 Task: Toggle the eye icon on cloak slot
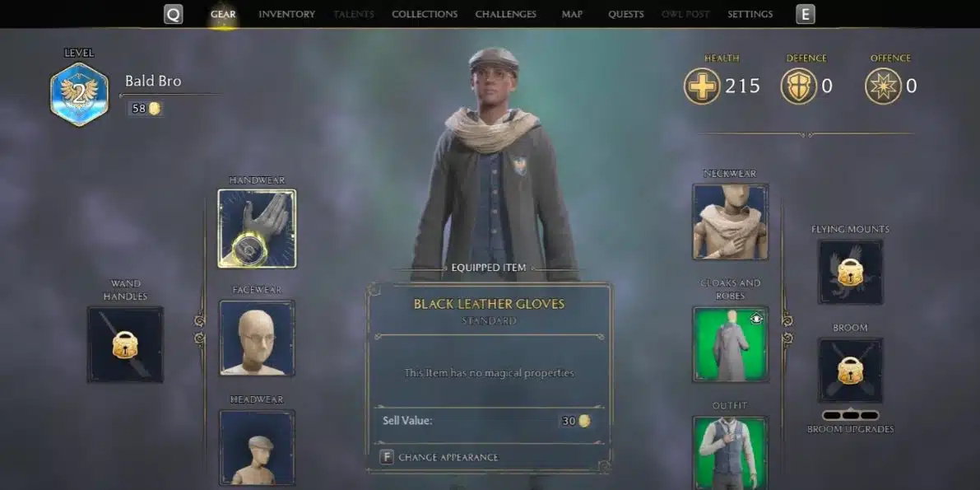coord(756,319)
